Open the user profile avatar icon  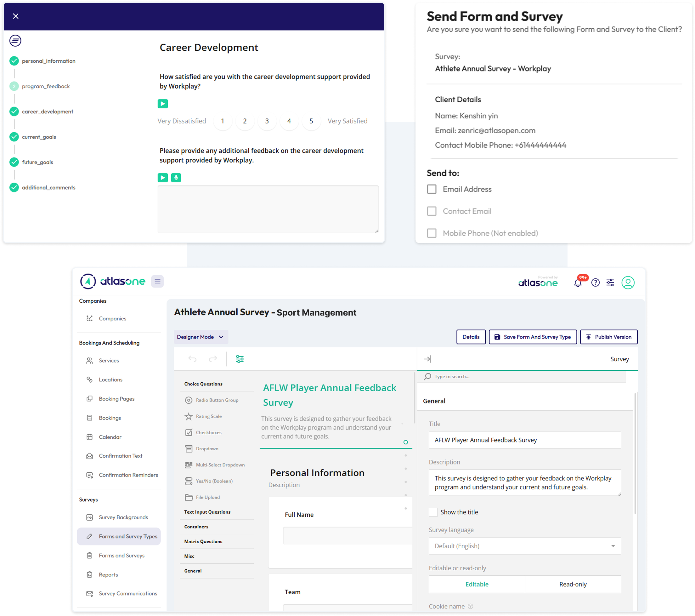[628, 283]
